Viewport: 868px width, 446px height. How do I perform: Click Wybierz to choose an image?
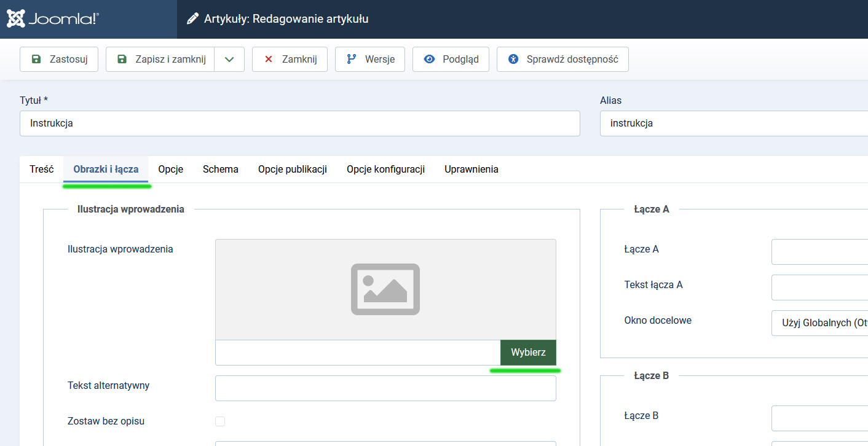coord(528,353)
